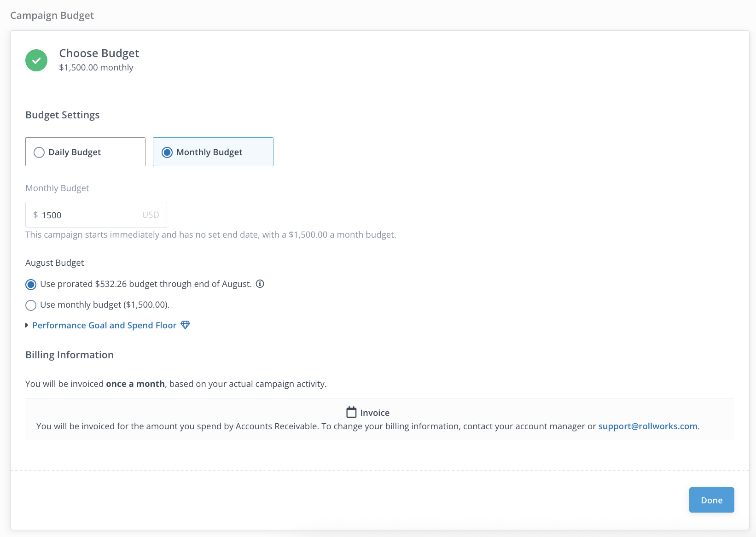Click the Monthly Budget option text label

tap(209, 152)
